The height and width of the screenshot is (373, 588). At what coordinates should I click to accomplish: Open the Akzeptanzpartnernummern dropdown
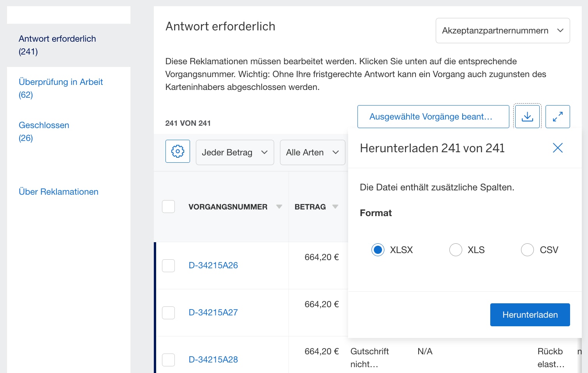pos(502,30)
